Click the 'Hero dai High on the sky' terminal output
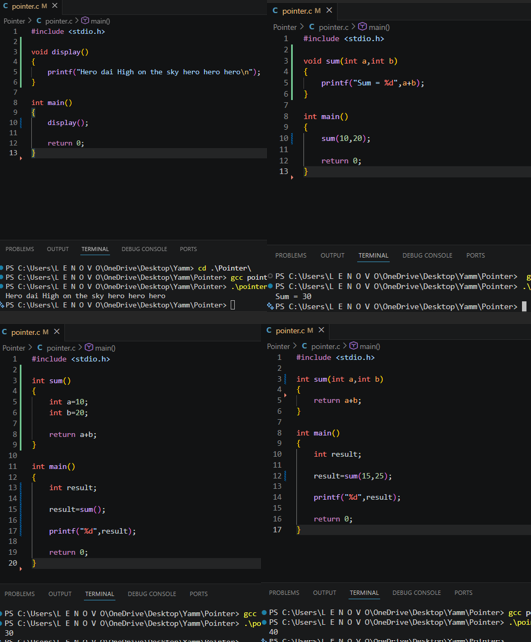Screen dimensions: 531x642 [x=85, y=296]
